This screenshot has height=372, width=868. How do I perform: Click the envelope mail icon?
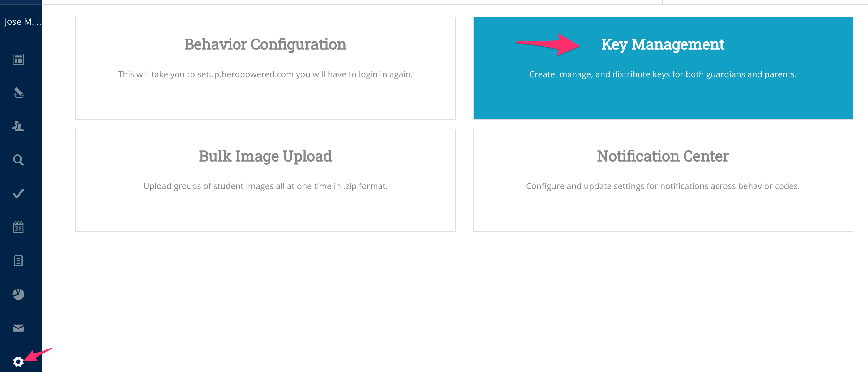pos(18,328)
